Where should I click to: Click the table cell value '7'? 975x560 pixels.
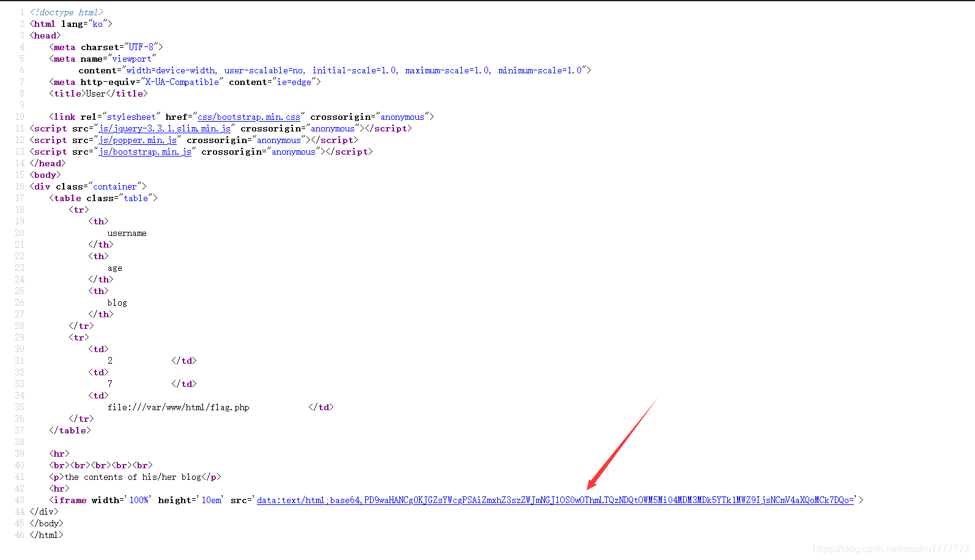[x=110, y=384]
